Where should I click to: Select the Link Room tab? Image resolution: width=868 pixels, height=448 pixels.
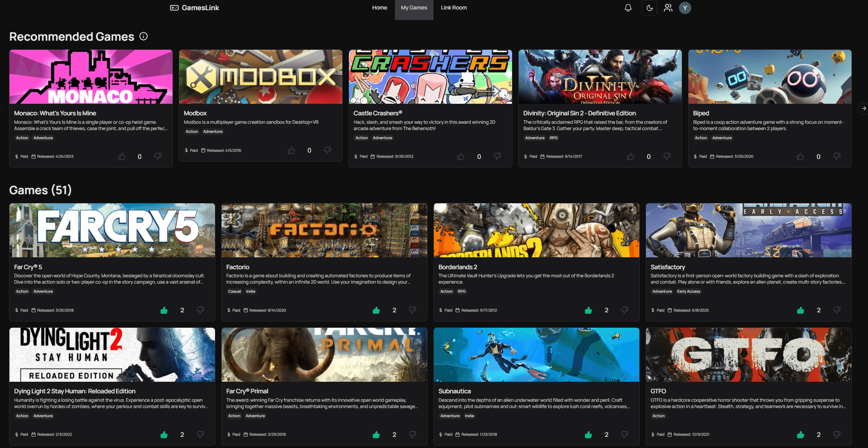454,7
